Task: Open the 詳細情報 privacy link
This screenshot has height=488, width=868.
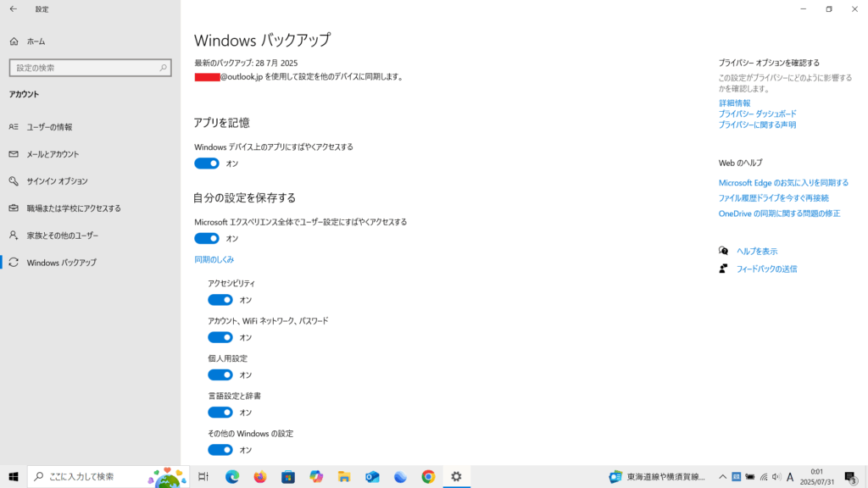Action: coord(735,103)
